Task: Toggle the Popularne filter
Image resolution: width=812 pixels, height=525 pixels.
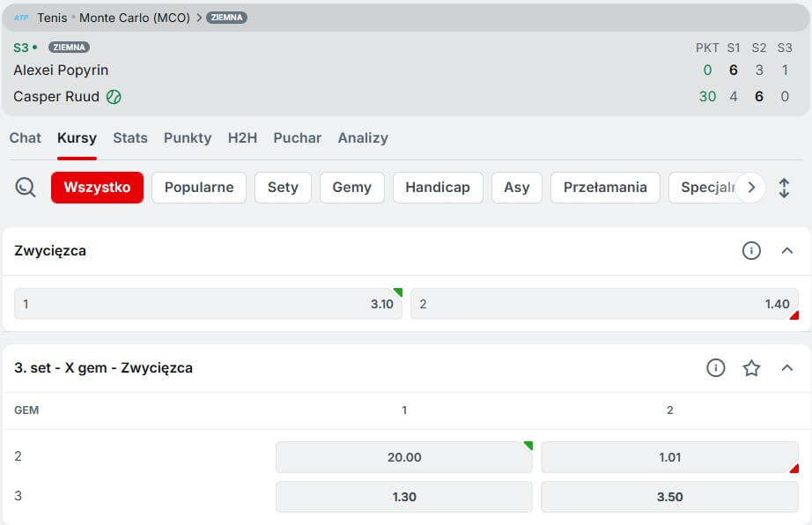Action: pos(199,188)
